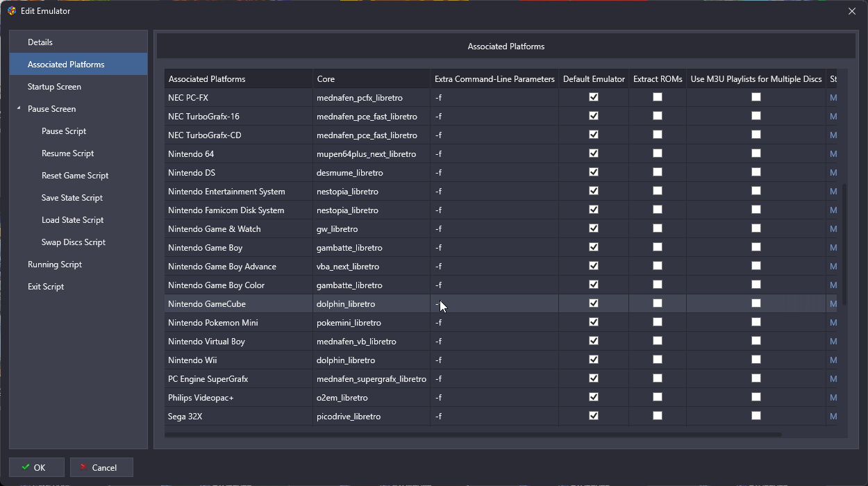Check M3U playlists for Nintendo Wii

[x=756, y=360]
